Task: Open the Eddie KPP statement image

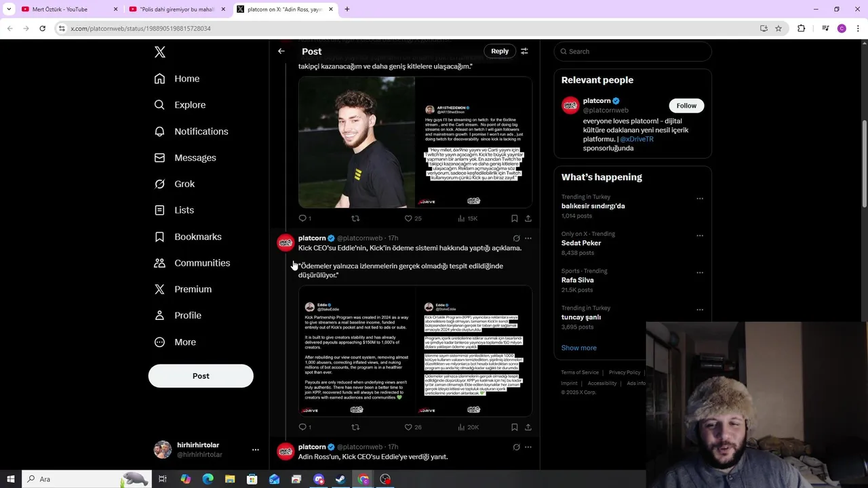Action: [x=415, y=351]
